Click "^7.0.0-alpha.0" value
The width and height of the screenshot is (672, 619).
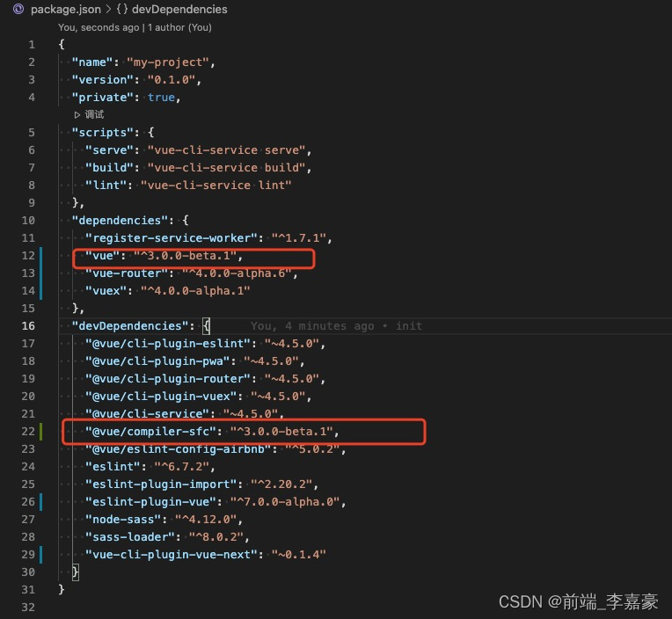285,502
